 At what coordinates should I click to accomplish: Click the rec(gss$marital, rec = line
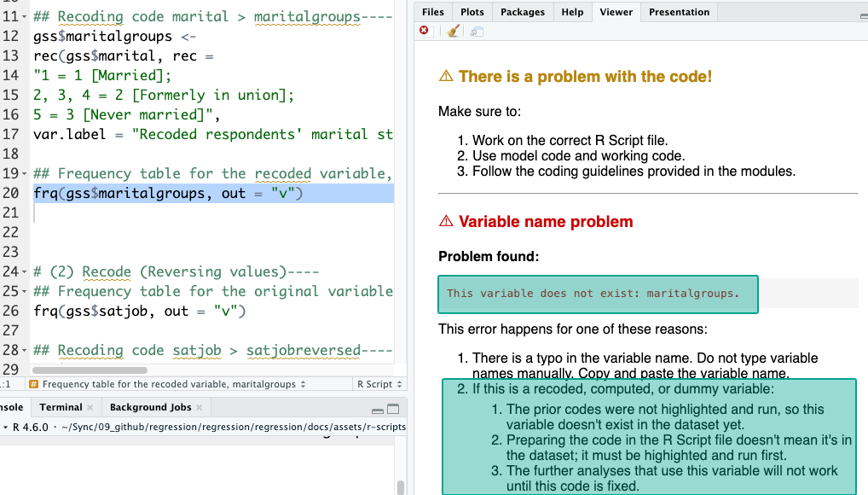pos(124,56)
